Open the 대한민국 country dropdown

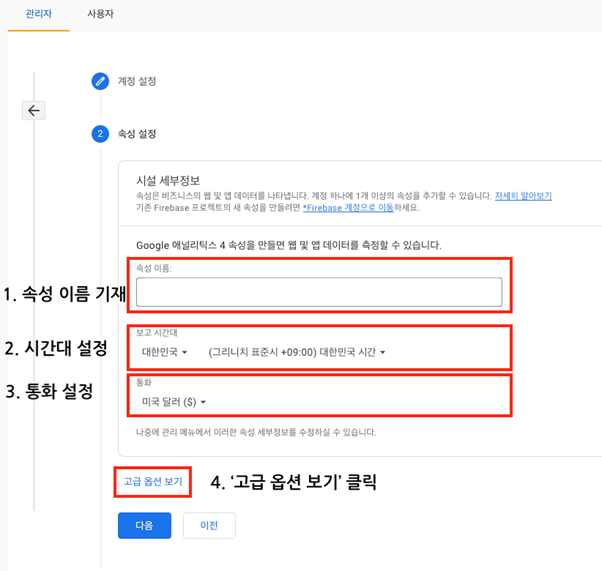[x=164, y=352]
